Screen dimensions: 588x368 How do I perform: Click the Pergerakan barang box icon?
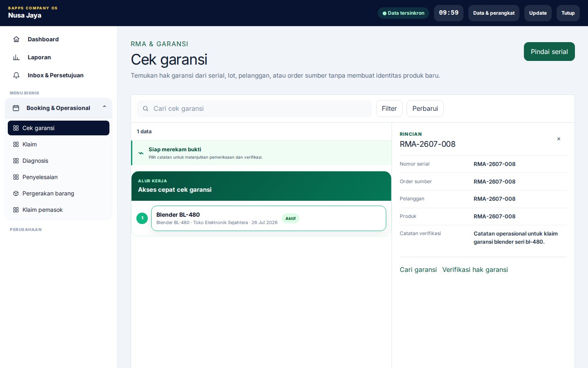coord(16,193)
